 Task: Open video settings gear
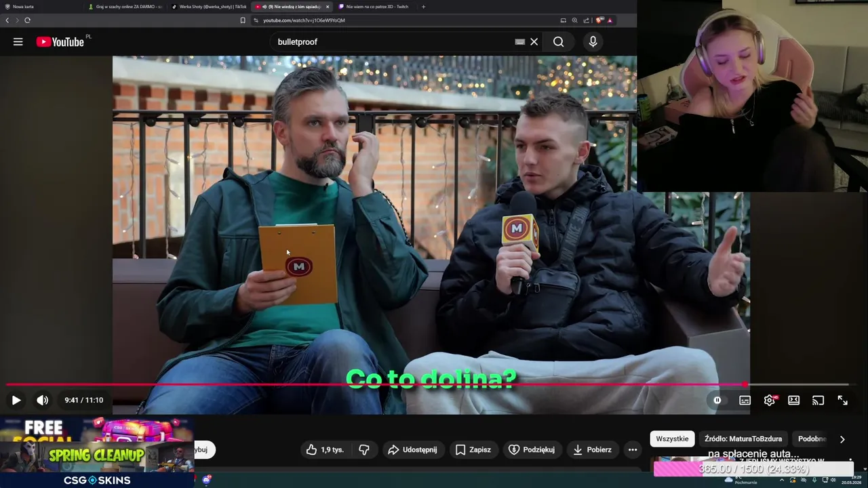click(x=769, y=401)
